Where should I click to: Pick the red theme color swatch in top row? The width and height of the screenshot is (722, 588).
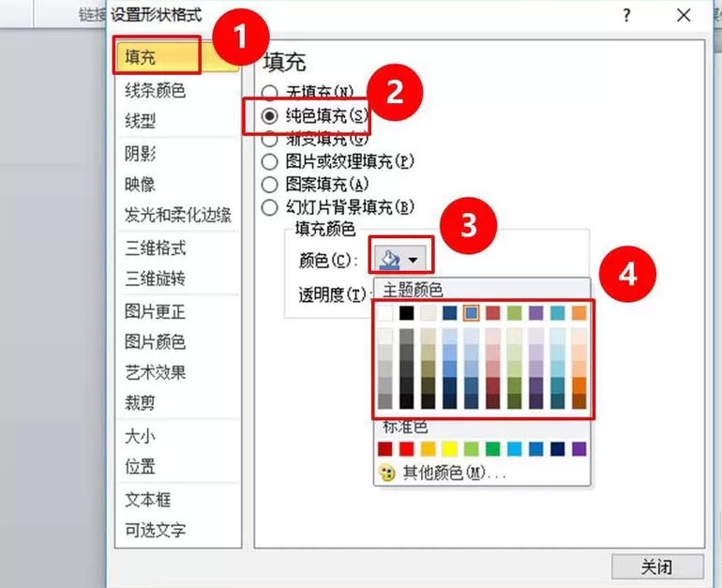pyautogui.click(x=493, y=313)
